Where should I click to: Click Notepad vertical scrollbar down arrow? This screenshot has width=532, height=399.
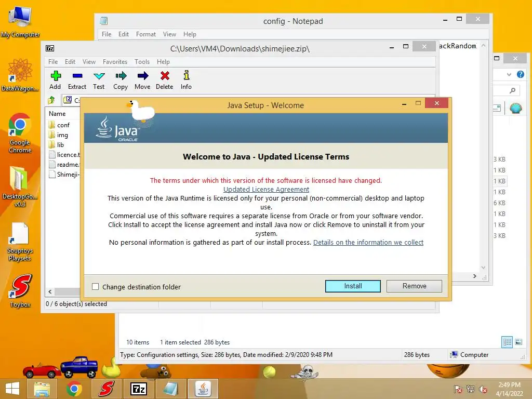484,268
